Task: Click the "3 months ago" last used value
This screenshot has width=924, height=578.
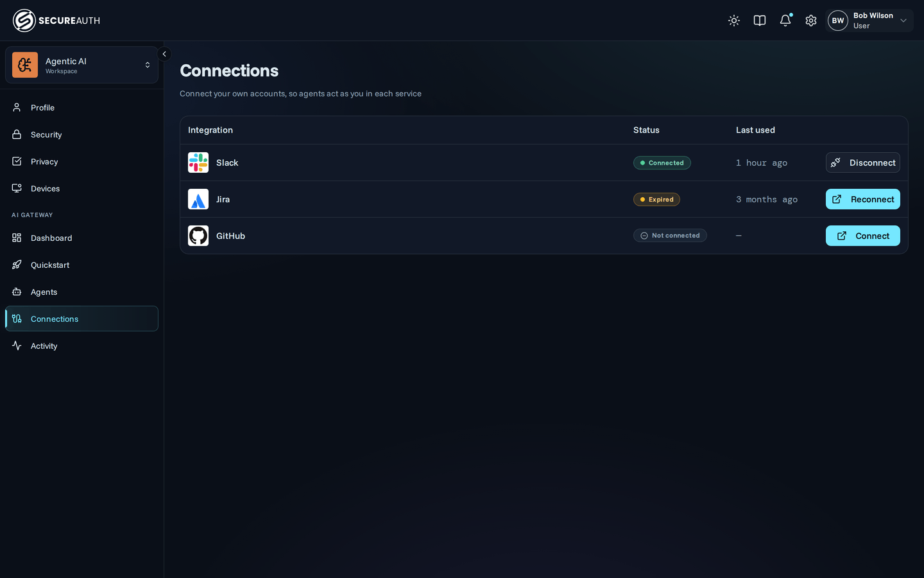Action: [x=767, y=200]
